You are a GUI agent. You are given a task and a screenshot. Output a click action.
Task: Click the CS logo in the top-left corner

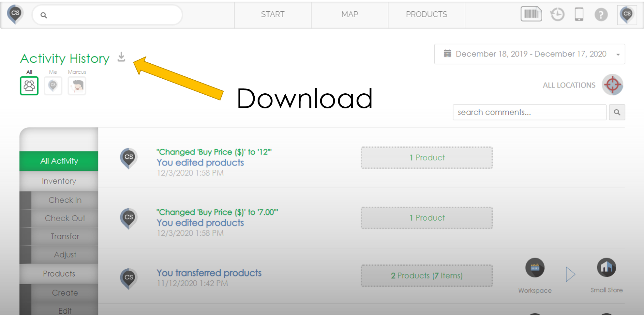pos(15,14)
